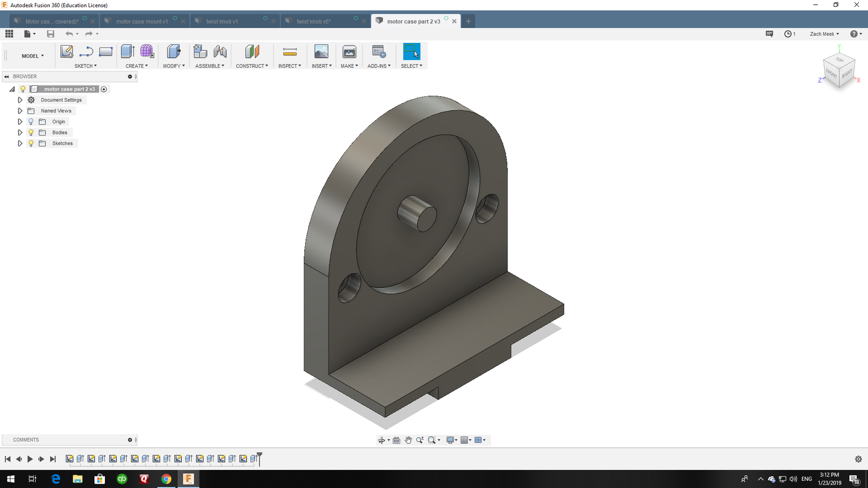Jump to timeline end
868x488 pixels.
53,459
